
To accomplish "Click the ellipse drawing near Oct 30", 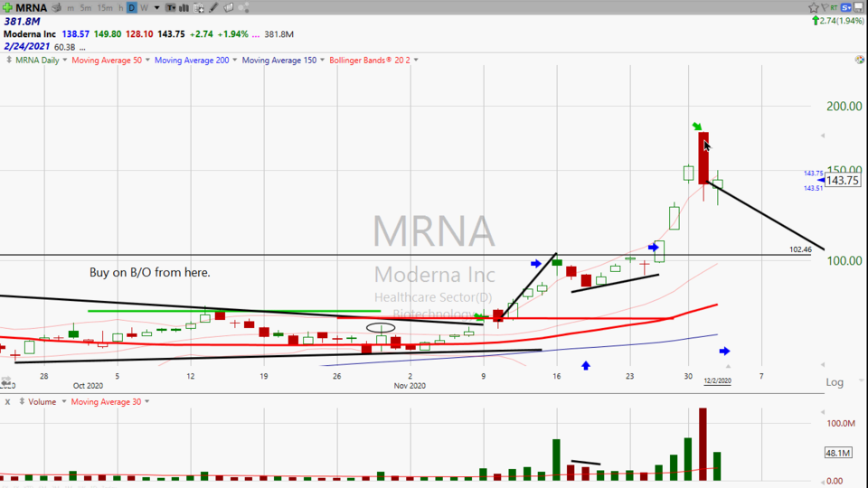I will tap(381, 327).
